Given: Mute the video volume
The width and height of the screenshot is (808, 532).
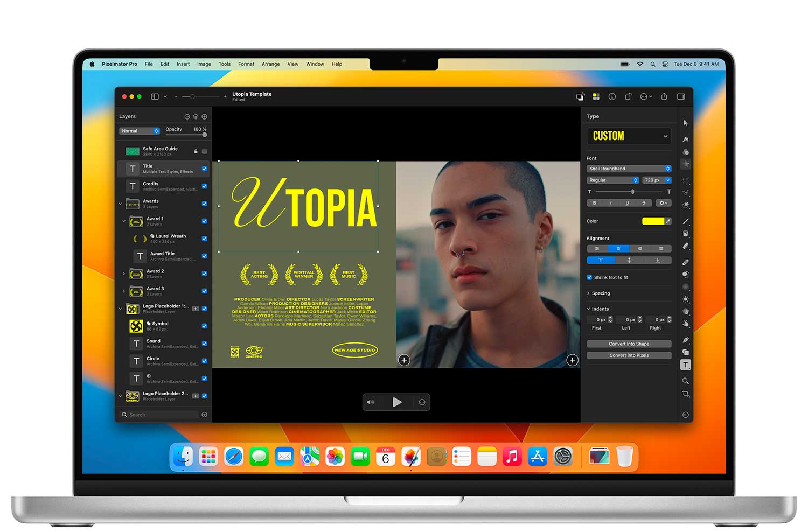Looking at the screenshot, I should (371, 402).
